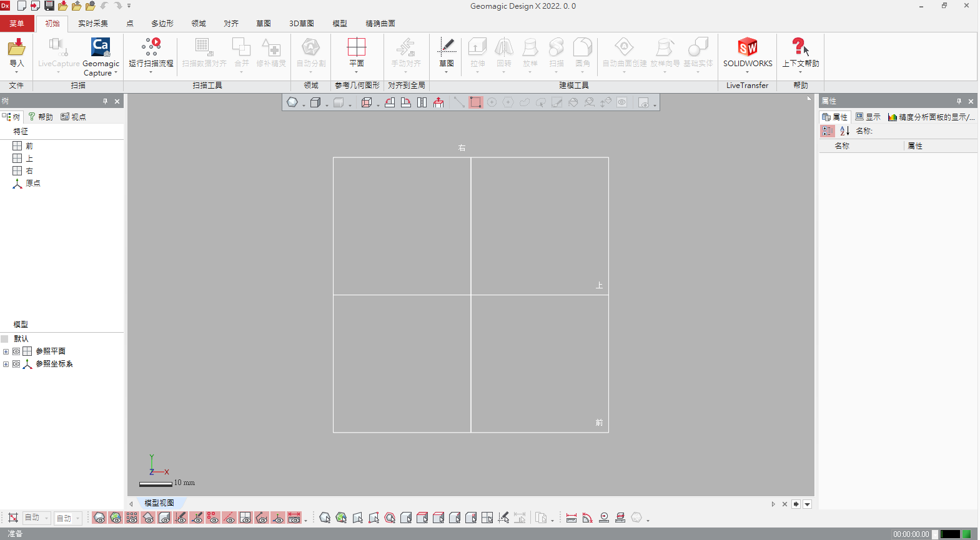Viewport: 980px width, 540px height.
Task: Switch to the 精确曲面 ribbon tab
Action: (x=380, y=24)
